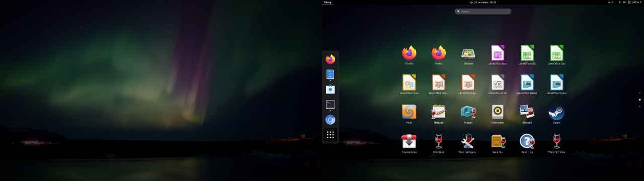Switch to the first app grid page dot
This screenshot has width=644, height=181.
639,93
